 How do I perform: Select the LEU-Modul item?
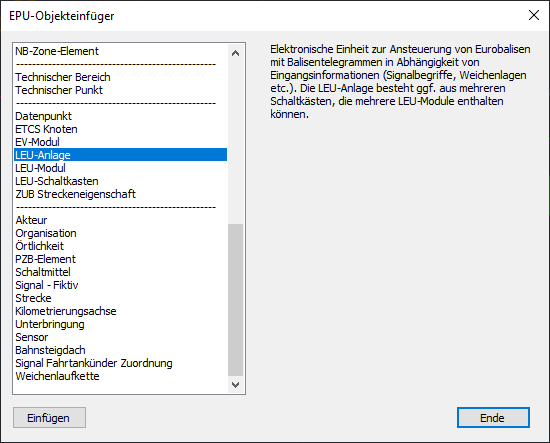[x=121, y=168]
